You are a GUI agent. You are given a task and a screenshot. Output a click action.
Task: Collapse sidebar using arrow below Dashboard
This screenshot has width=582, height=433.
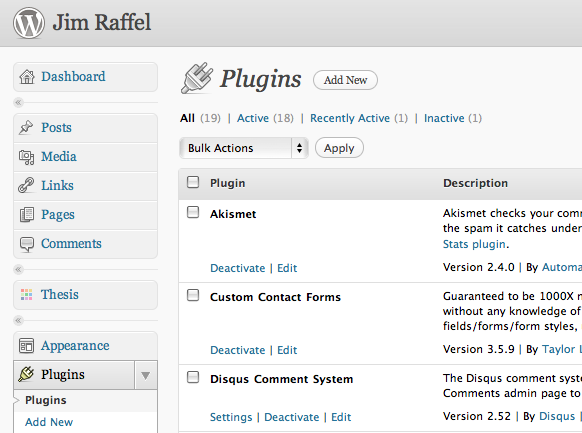pyautogui.click(x=18, y=102)
